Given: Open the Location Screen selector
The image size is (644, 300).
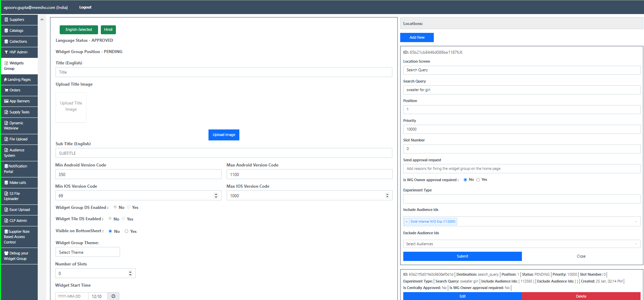Looking at the screenshot, I should coord(522,70).
